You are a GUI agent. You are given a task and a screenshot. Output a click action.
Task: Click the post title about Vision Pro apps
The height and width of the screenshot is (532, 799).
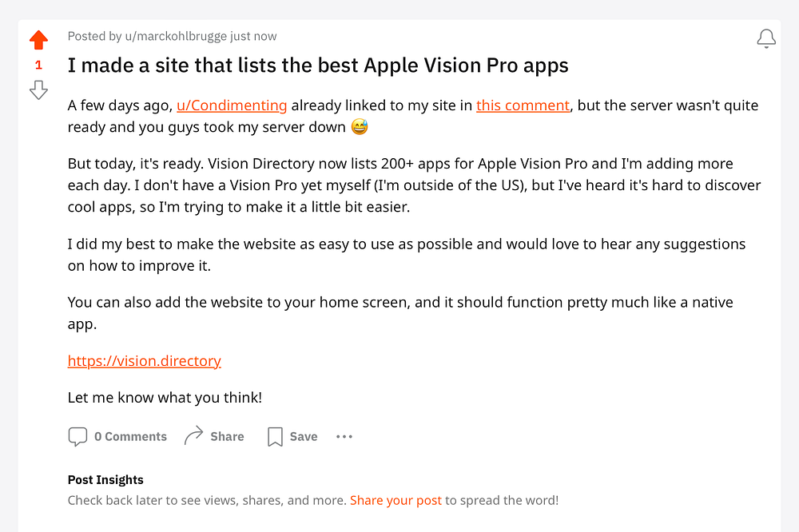[x=318, y=66]
